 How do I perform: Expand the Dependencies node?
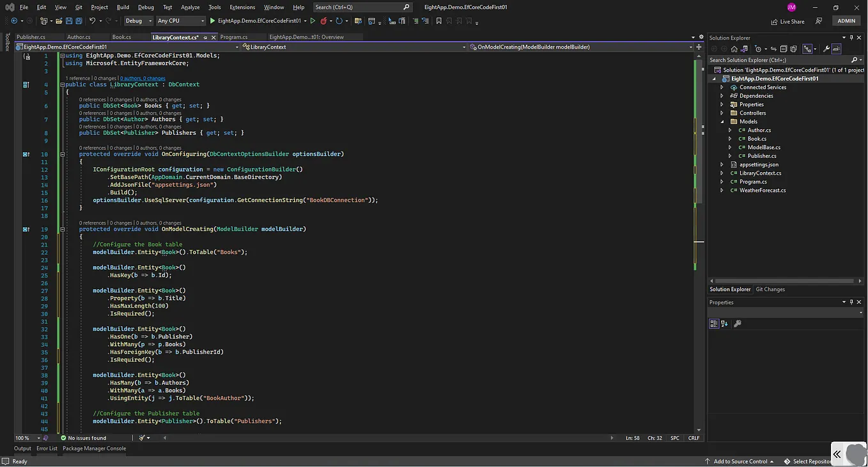[722, 95]
